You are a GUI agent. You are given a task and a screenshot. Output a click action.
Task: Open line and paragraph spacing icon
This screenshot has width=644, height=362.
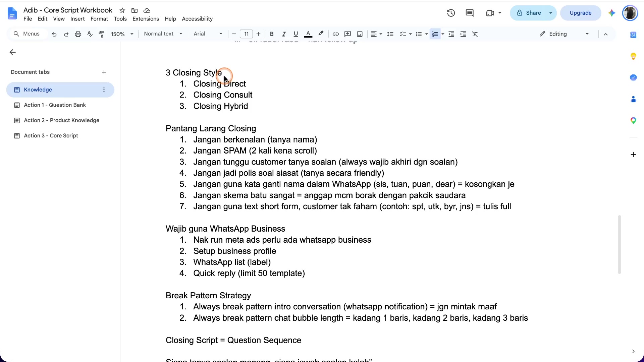point(390,34)
